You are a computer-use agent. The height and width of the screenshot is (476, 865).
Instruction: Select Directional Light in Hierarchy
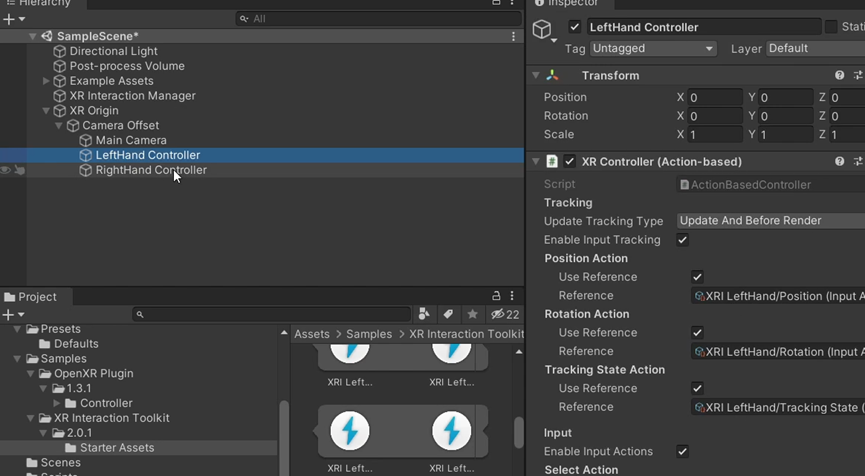[x=113, y=51]
